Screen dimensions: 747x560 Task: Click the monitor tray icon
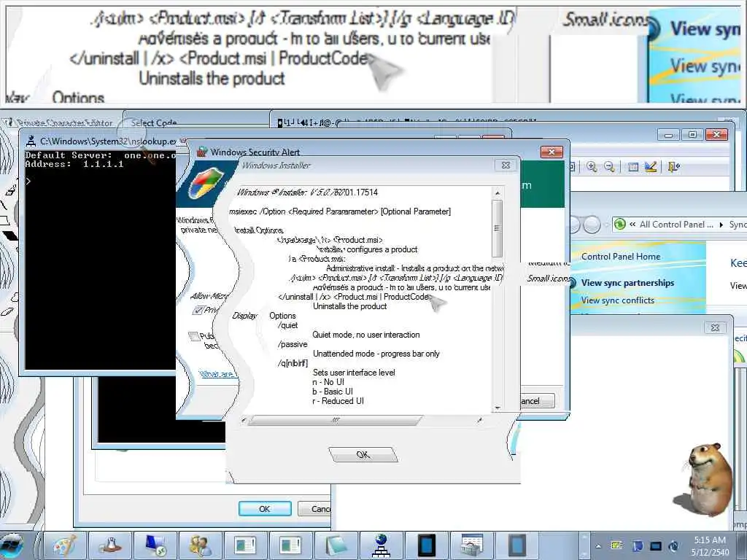tap(656, 545)
